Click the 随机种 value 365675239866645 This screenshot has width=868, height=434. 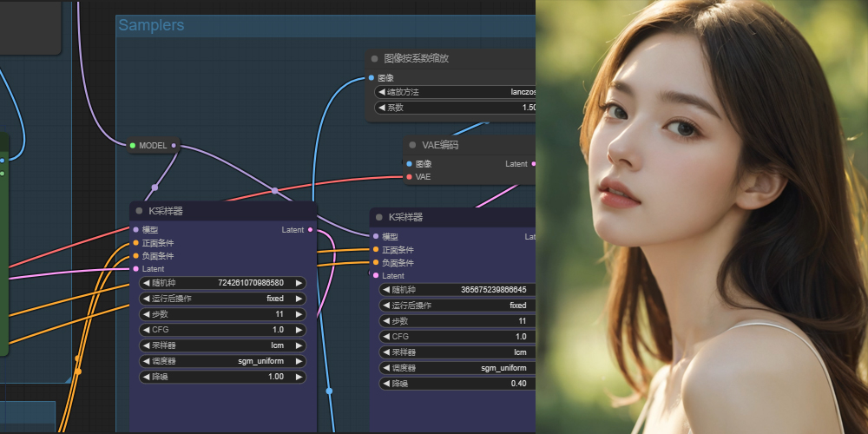tap(494, 290)
